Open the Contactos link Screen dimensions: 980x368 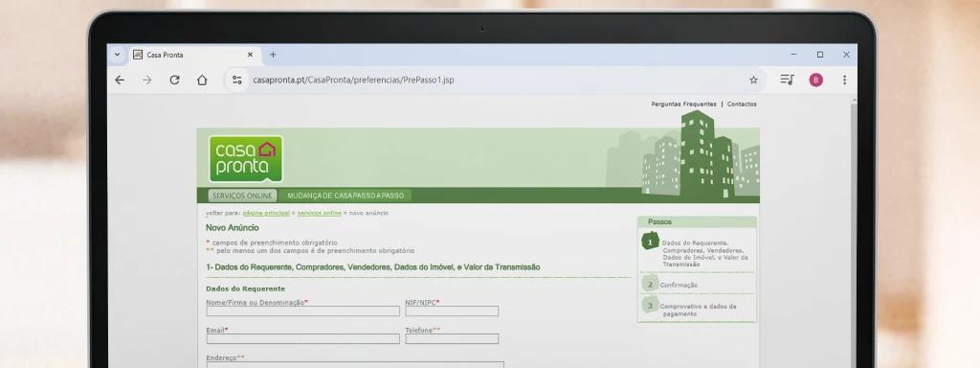742,103
